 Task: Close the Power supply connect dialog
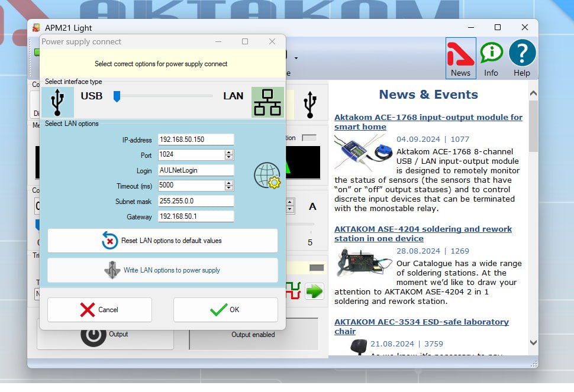[x=272, y=42]
